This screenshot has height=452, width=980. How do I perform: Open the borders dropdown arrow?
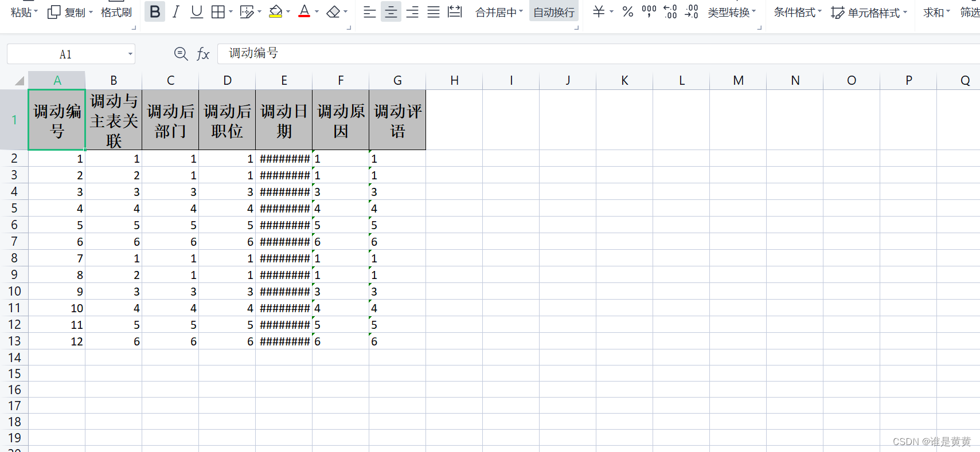231,11
